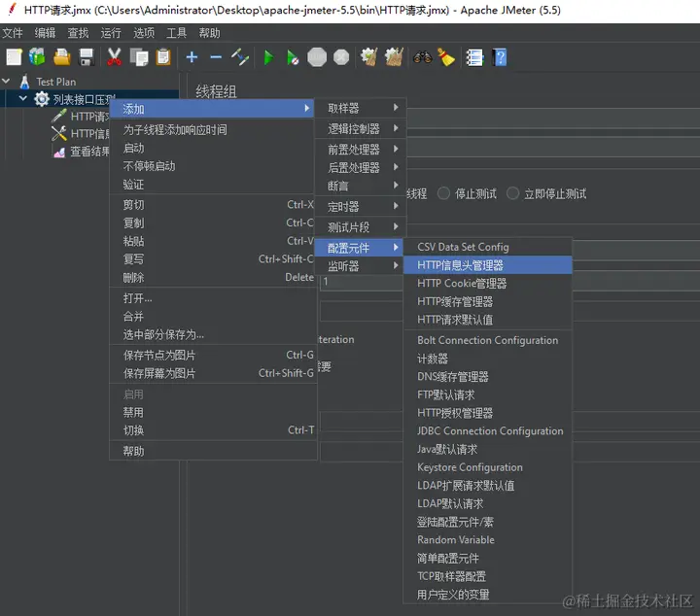This screenshot has height=616, width=700.
Task: Open the 运行 menu
Action: click(111, 33)
